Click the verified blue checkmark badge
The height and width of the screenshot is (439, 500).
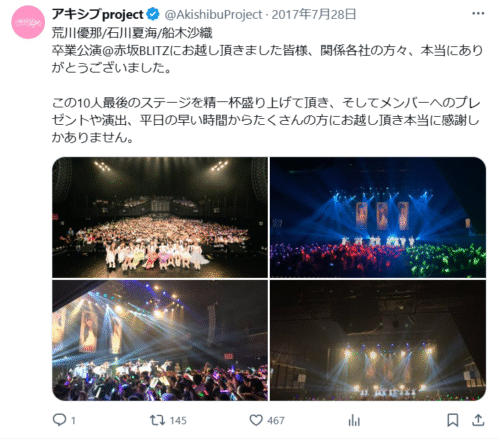(154, 14)
